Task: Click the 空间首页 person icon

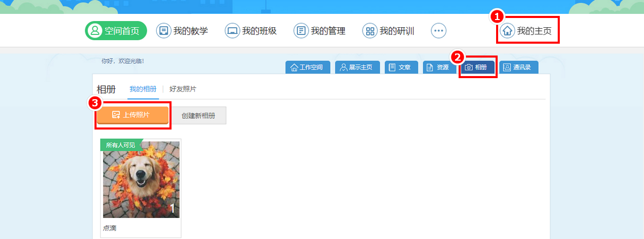Action: [95, 31]
